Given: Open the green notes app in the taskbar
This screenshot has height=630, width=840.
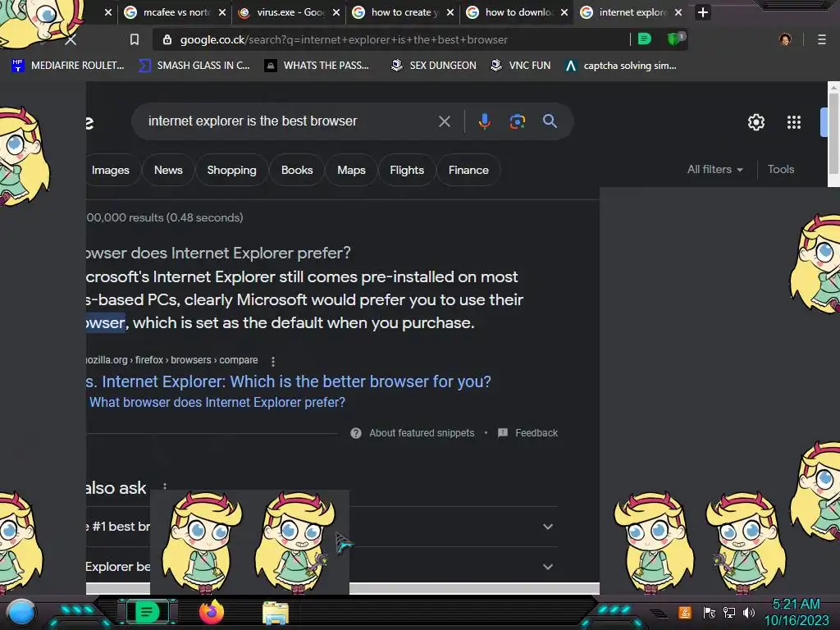Looking at the screenshot, I should click(x=148, y=611).
